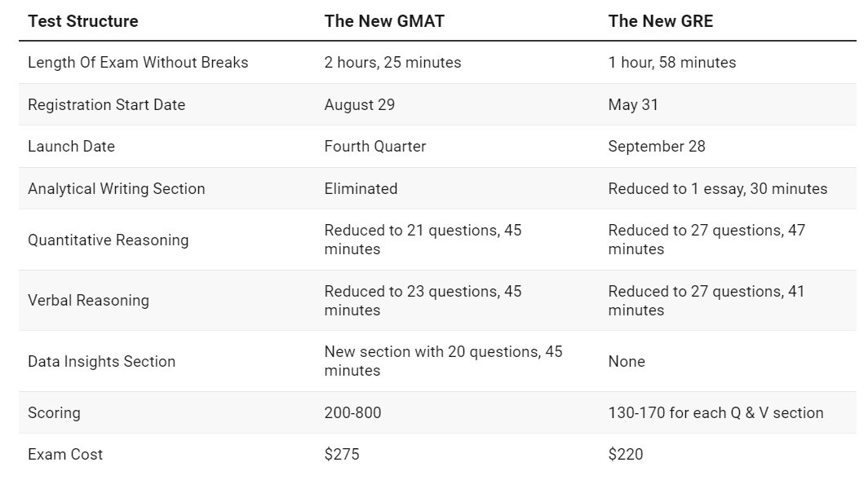Click the Fourth Quarter cell

point(374,147)
